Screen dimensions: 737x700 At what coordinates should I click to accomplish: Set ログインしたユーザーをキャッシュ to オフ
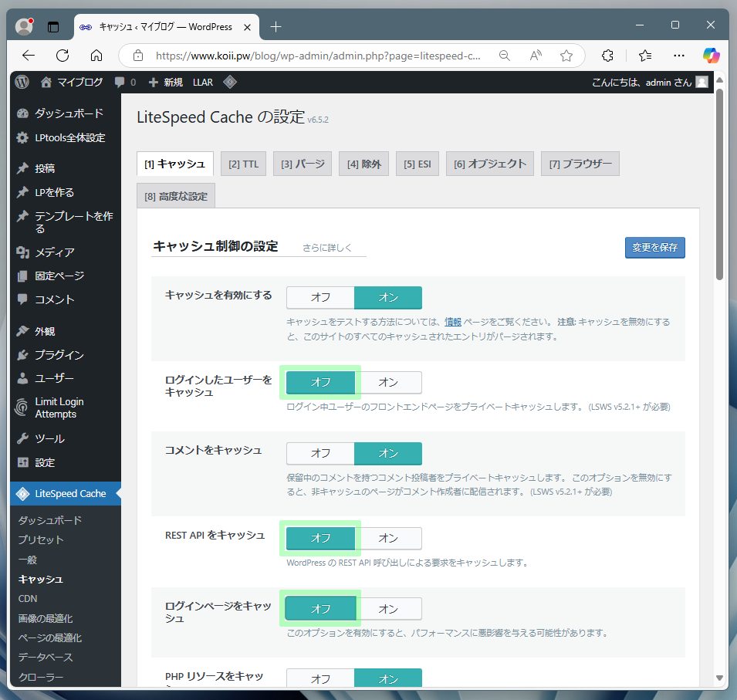tap(320, 382)
